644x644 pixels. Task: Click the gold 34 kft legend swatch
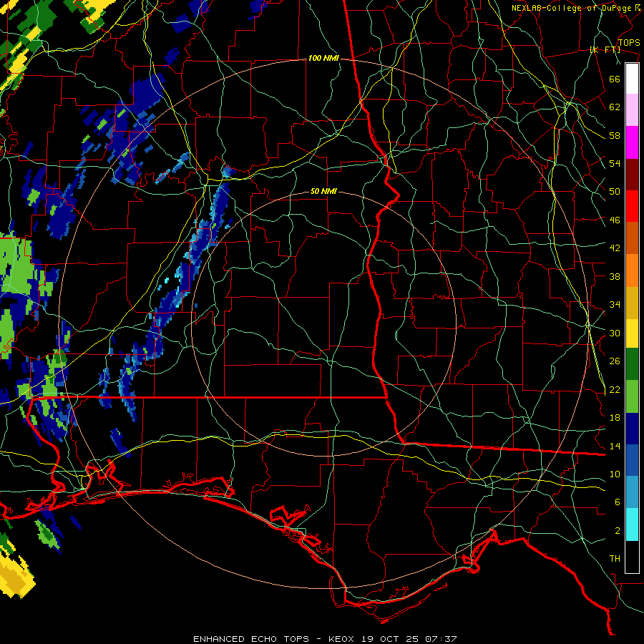[x=632, y=303]
